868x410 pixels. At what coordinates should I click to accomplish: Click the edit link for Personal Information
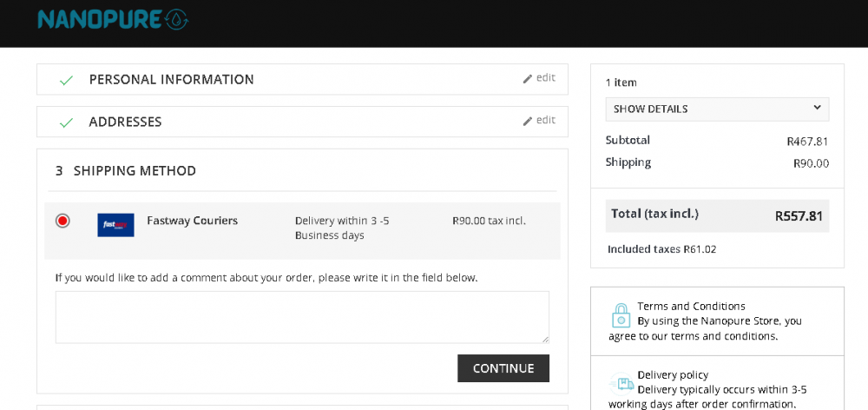tap(546, 78)
